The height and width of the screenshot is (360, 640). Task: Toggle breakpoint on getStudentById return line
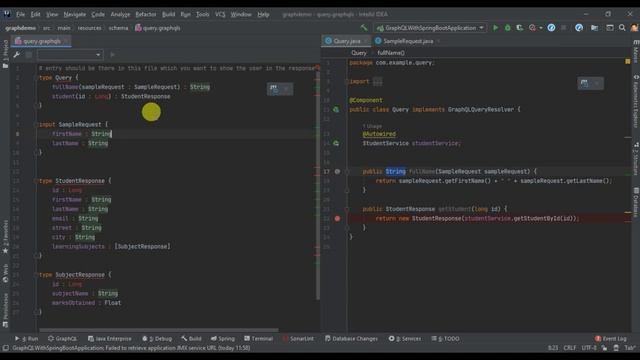(x=337, y=218)
